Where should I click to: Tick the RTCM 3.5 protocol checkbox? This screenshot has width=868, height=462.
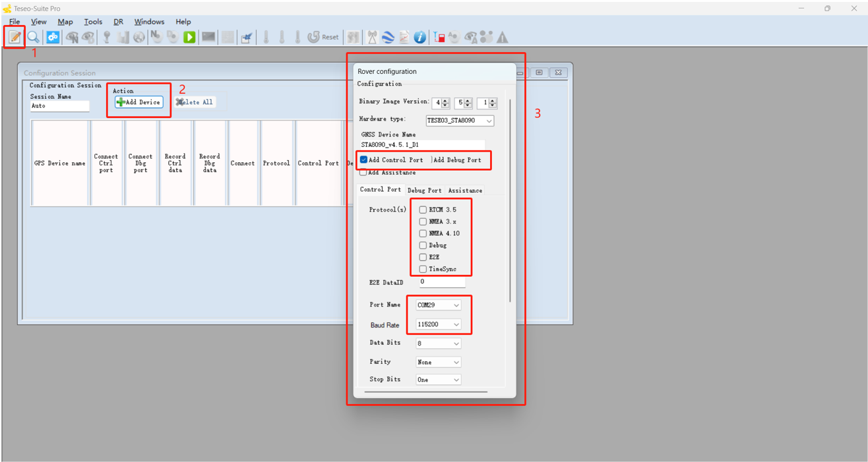point(423,210)
